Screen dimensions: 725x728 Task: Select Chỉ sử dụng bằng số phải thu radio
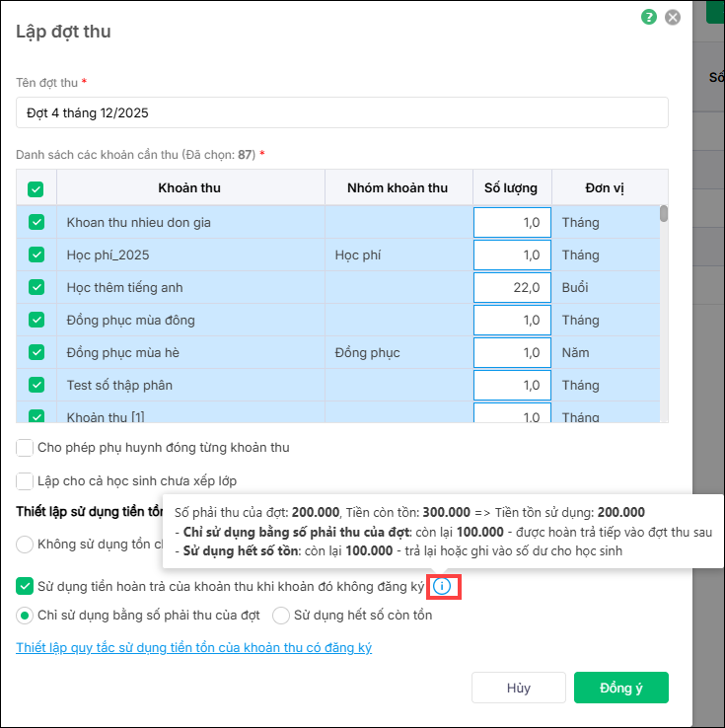pos(26,616)
